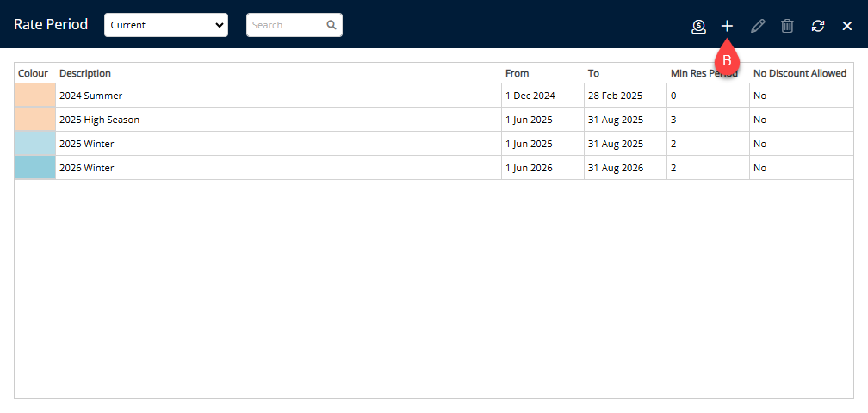Select the 2025 Winter colour swatch

click(34, 144)
